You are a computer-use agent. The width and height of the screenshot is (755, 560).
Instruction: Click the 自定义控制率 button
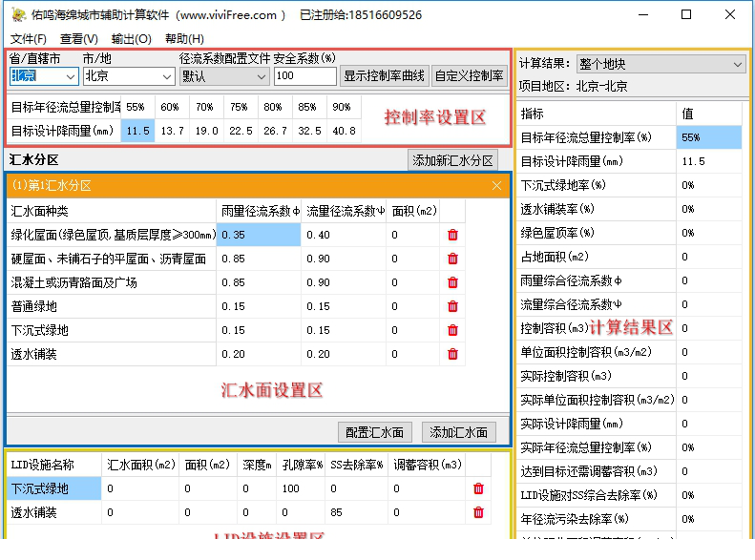click(x=470, y=76)
